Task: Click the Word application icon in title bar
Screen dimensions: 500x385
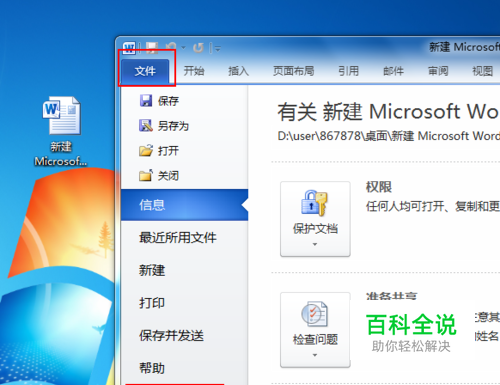Action: pos(129,48)
